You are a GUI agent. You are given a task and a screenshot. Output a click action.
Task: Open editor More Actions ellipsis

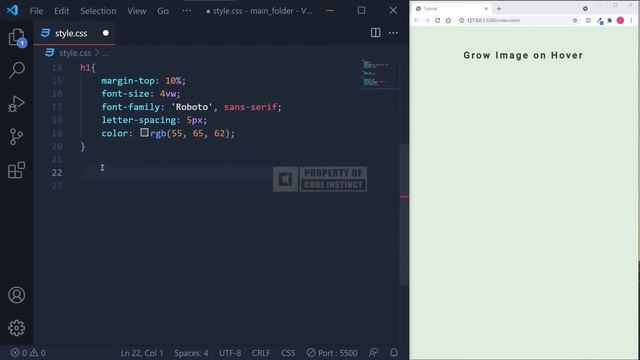tap(393, 33)
